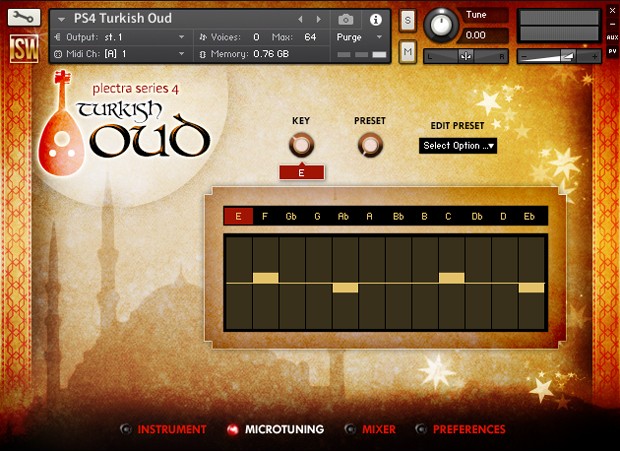Click the Tune value field 0.00
Image resolution: width=620 pixels, height=452 pixels.
click(x=482, y=35)
